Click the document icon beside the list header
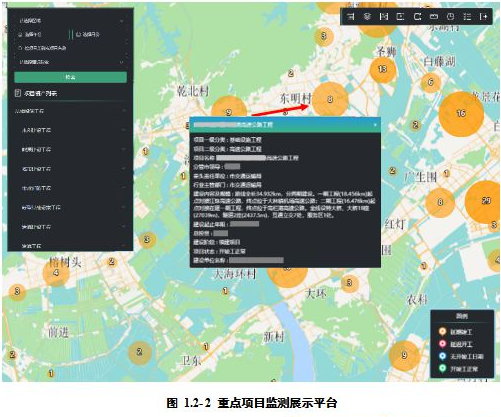The width and height of the screenshot is (501, 417). point(18,93)
